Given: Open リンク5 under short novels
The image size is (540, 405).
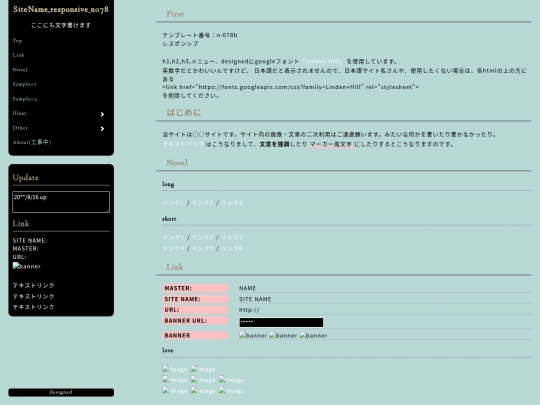Looking at the screenshot, I should click(202, 248).
